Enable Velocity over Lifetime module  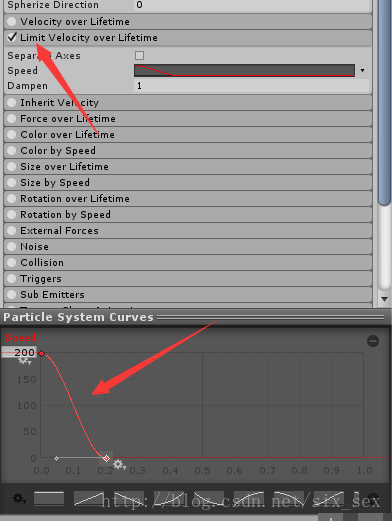(12, 22)
